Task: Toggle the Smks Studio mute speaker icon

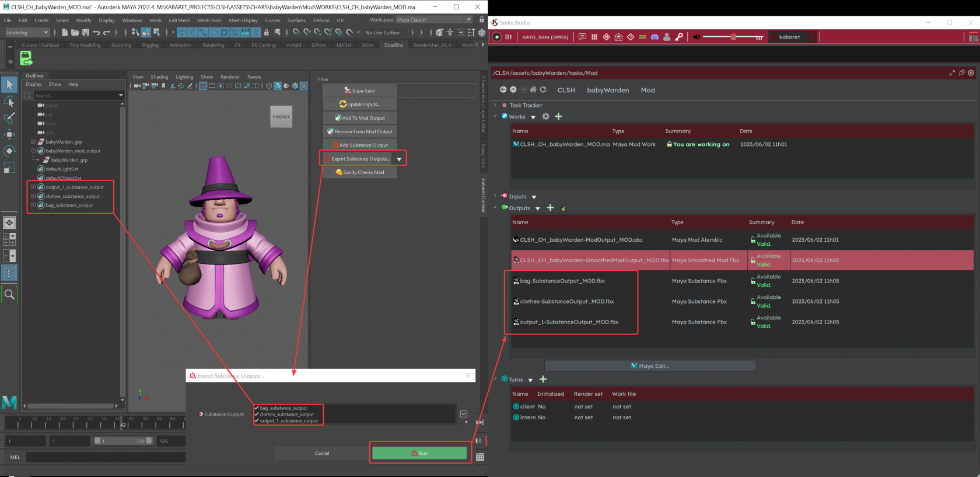Action: 696,37
